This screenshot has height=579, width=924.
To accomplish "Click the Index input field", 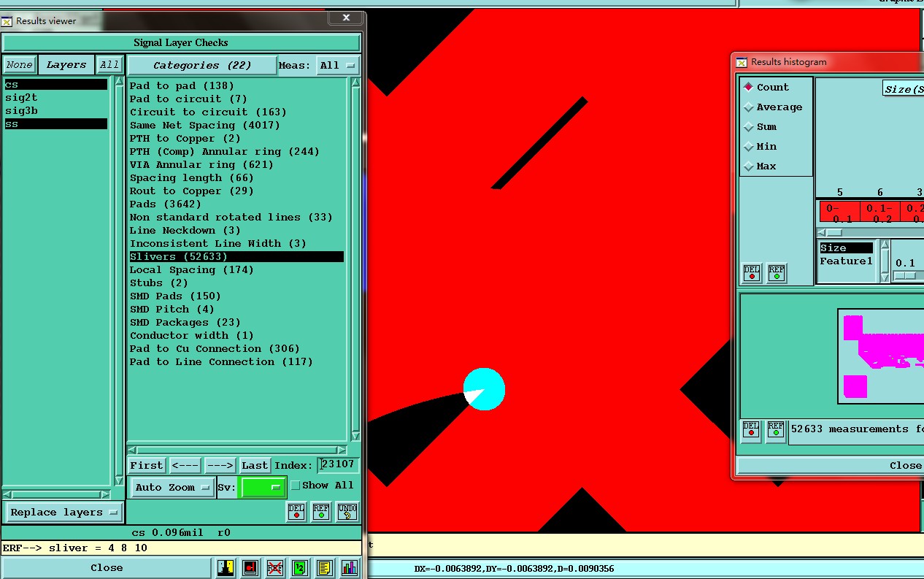I will (x=338, y=464).
